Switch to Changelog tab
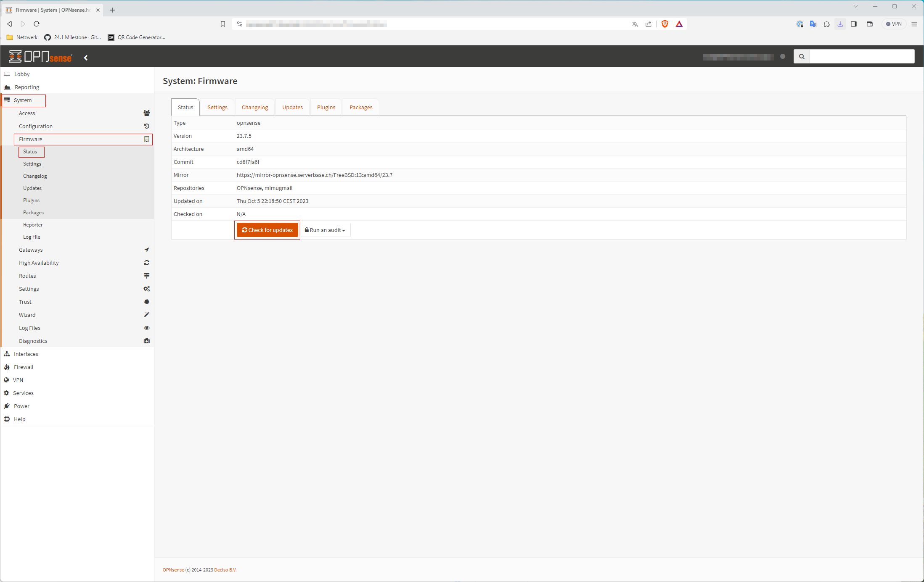Screen dimensions: 924x582 pos(255,107)
